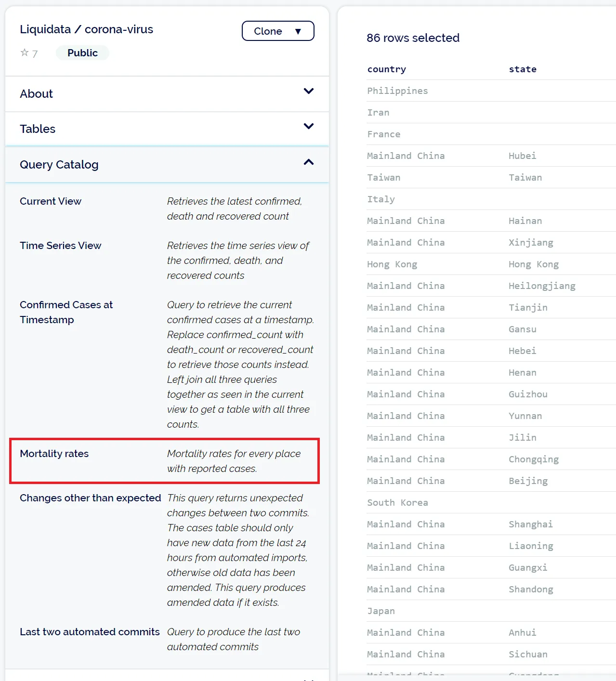Click the Hubei state cell
The height and width of the screenshot is (681, 616).
click(x=522, y=156)
